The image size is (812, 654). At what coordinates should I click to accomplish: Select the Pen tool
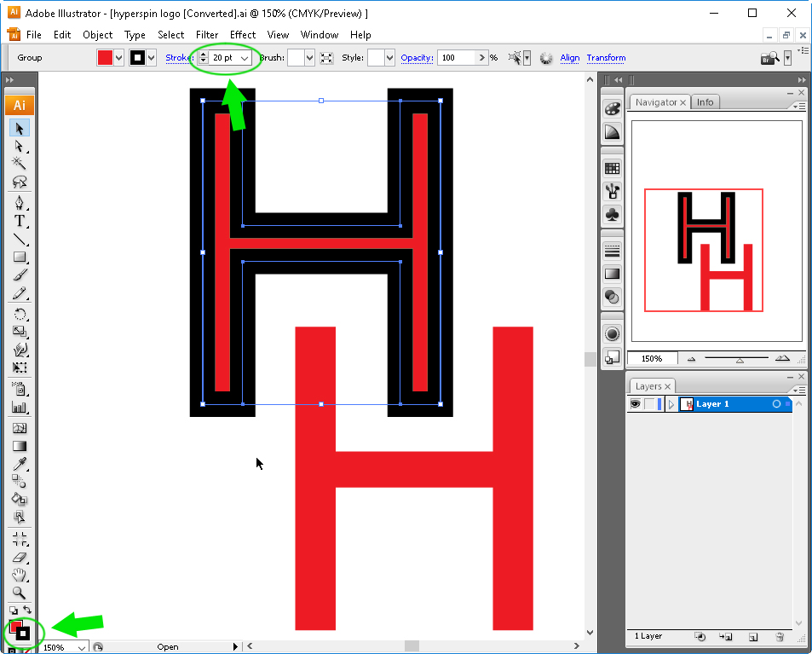[x=19, y=202]
